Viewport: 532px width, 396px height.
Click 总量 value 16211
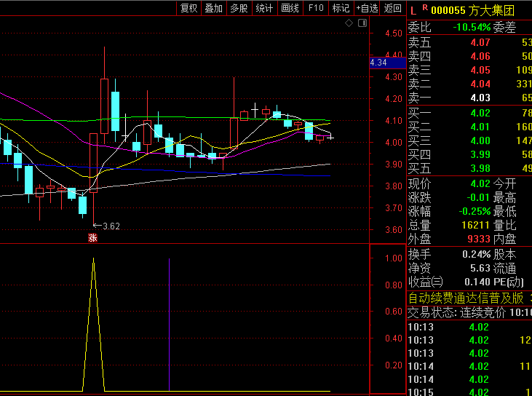pos(475,225)
